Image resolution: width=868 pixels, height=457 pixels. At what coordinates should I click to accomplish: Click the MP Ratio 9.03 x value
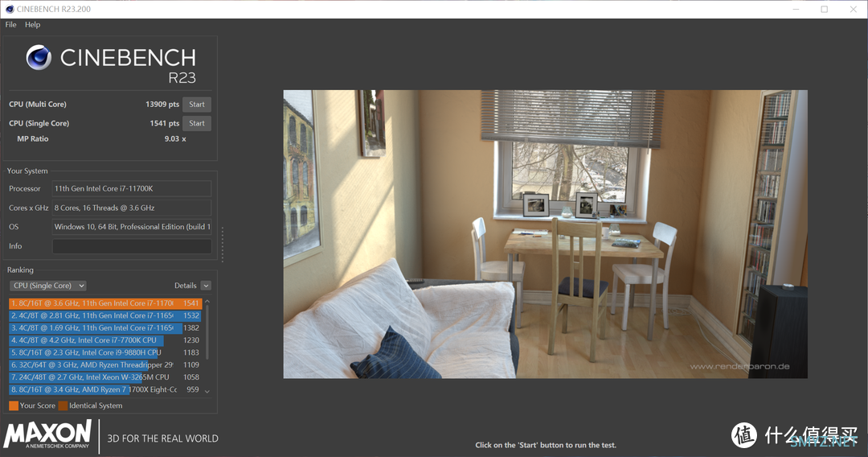[175, 138]
